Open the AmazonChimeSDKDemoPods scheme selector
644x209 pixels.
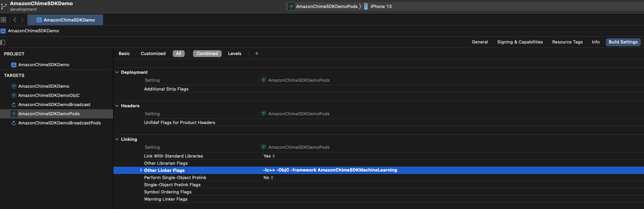point(324,6)
